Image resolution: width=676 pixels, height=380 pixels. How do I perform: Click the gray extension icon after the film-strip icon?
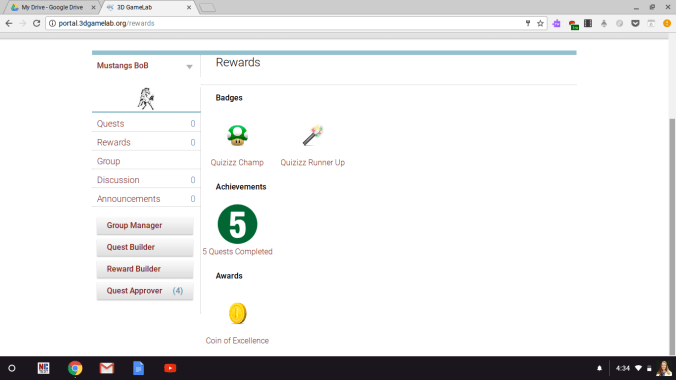pyautogui.click(x=604, y=23)
